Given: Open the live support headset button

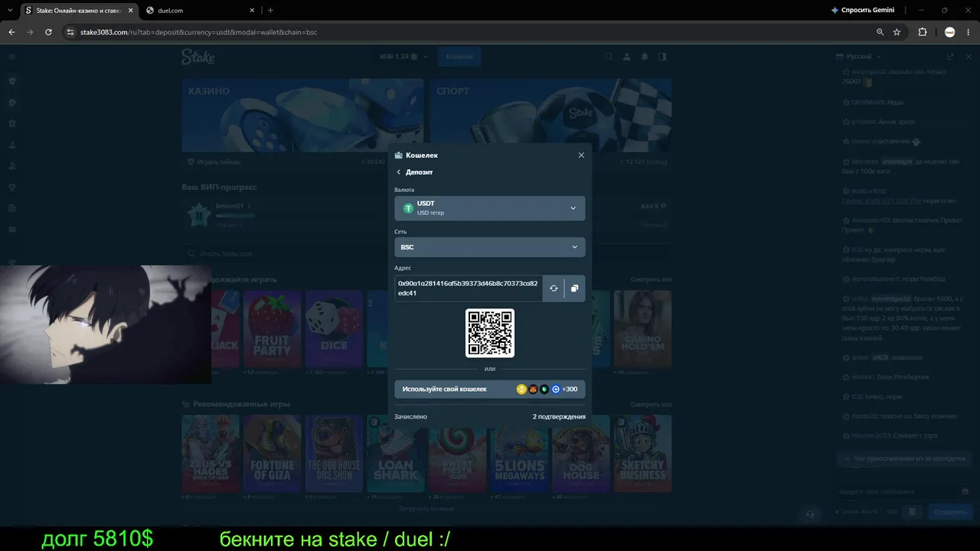Looking at the screenshot, I should [x=810, y=514].
